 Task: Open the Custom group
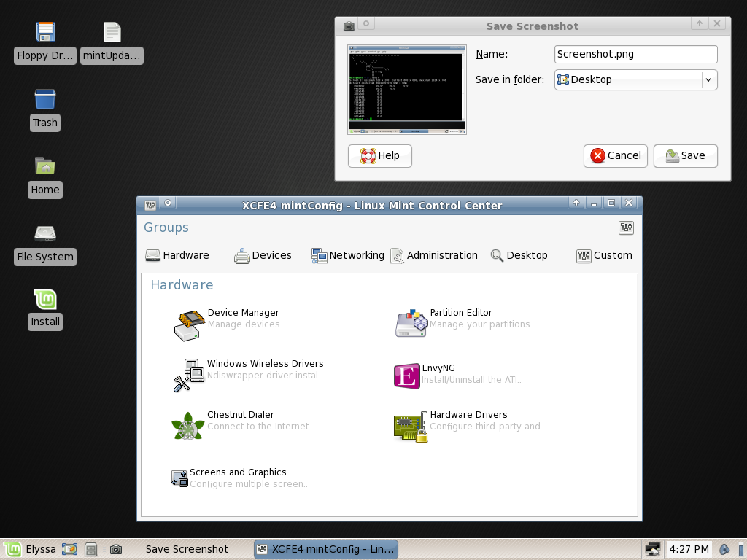[604, 255]
